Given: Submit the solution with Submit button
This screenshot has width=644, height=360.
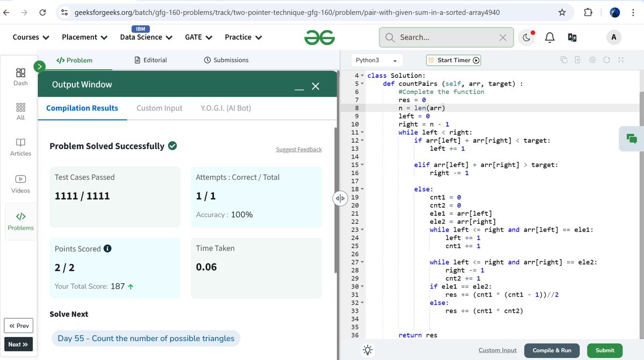Looking at the screenshot, I should click(x=605, y=350).
